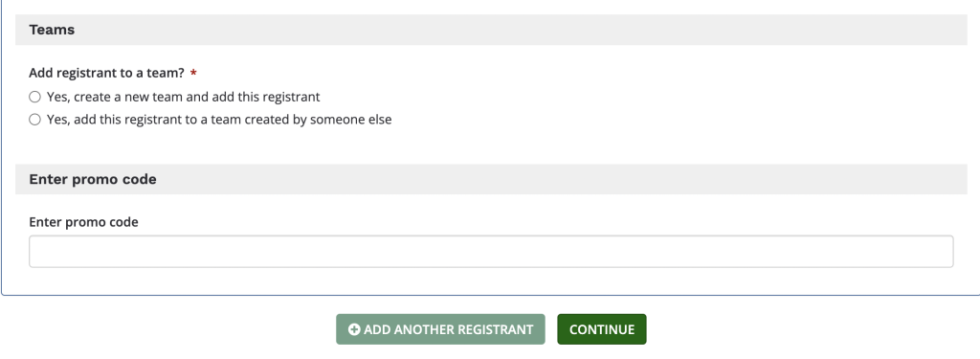Click the red required asterisk next to team question

[x=193, y=74]
